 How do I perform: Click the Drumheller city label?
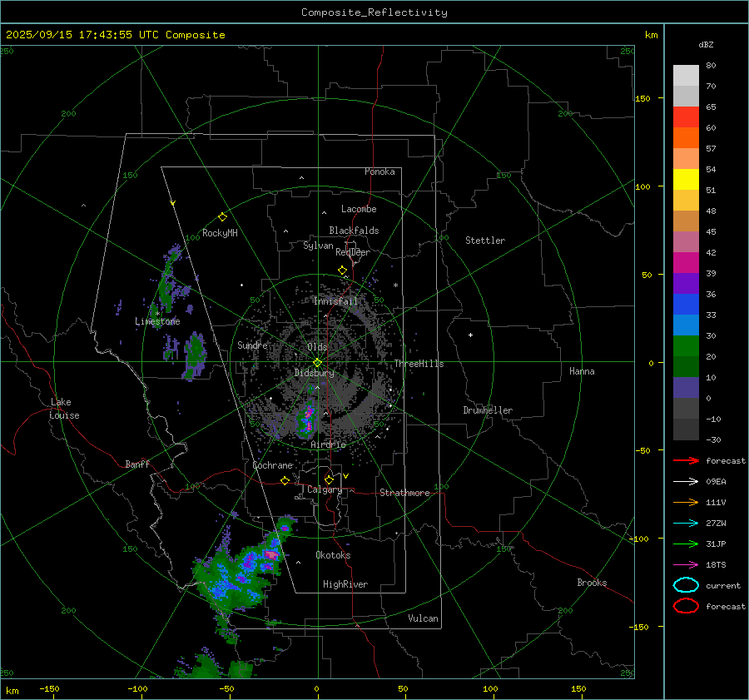coord(488,410)
